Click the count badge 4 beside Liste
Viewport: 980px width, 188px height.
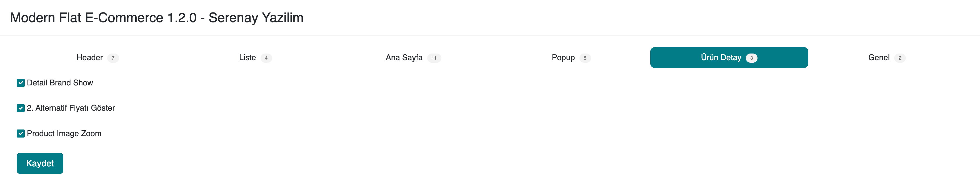(x=266, y=58)
